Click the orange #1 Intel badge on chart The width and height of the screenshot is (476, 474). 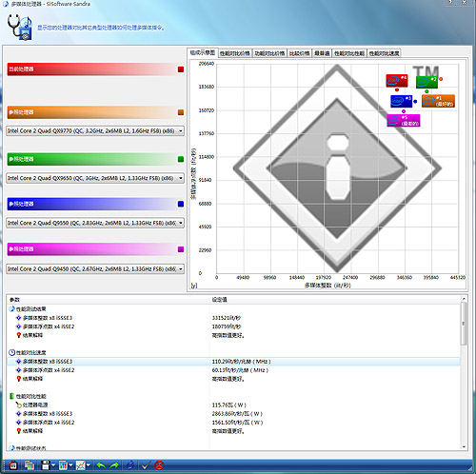(438, 101)
